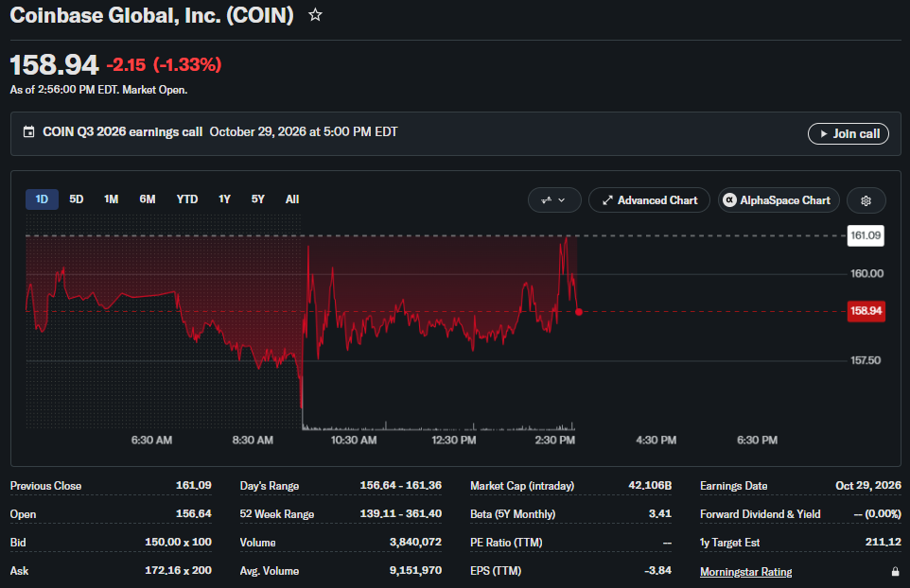Click the -2.15 (-1.33%) price change
910x588 pixels.
(164, 64)
